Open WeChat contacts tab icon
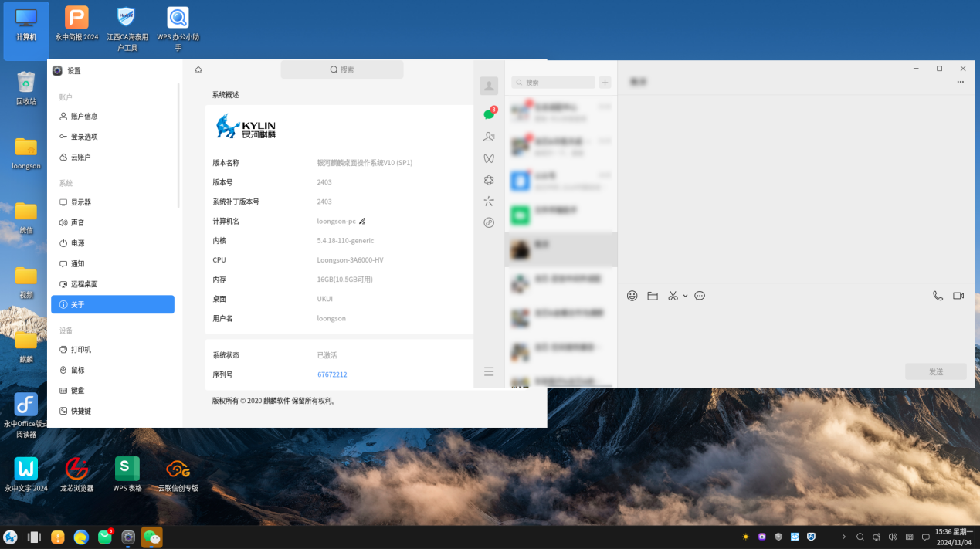This screenshot has width=980, height=549. pyautogui.click(x=488, y=137)
